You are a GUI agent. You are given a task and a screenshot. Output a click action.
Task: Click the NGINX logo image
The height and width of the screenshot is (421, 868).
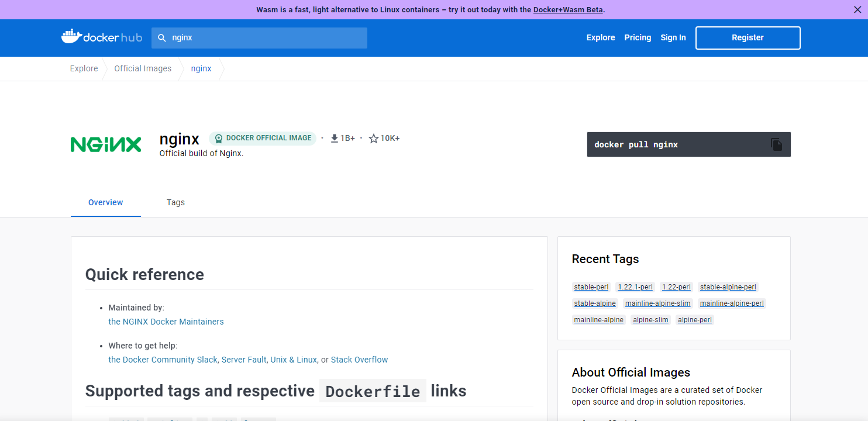(x=106, y=144)
